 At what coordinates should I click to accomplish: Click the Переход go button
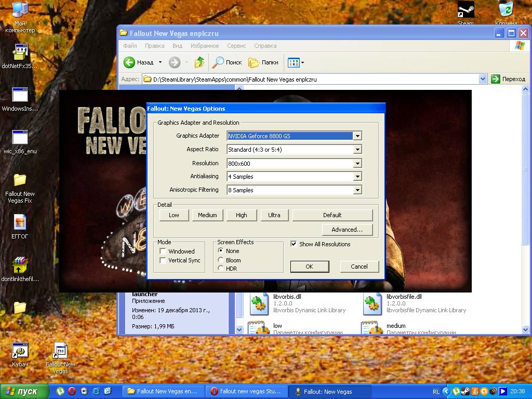(x=508, y=79)
